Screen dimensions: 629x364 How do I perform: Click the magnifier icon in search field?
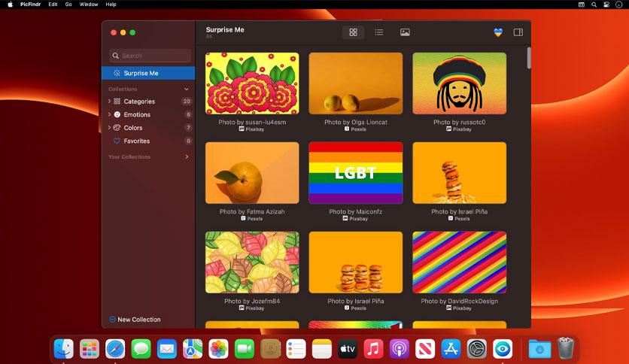(x=116, y=56)
